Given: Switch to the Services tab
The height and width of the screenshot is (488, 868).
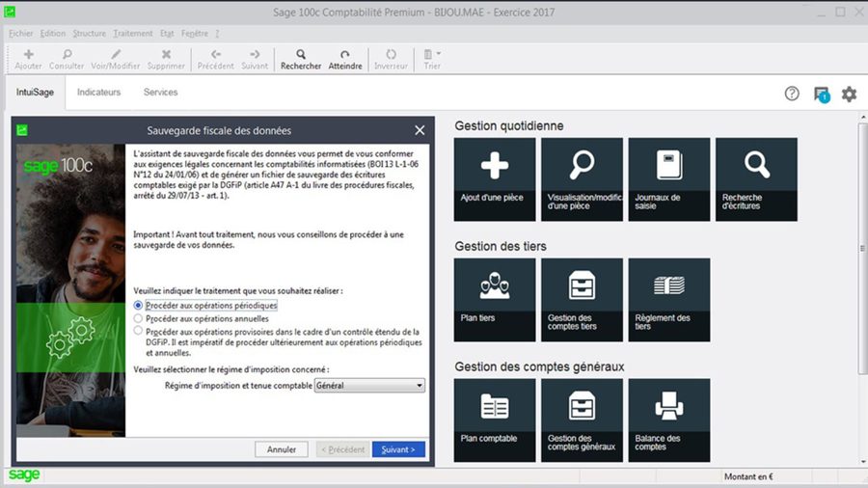Looking at the screenshot, I should (160, 92).
